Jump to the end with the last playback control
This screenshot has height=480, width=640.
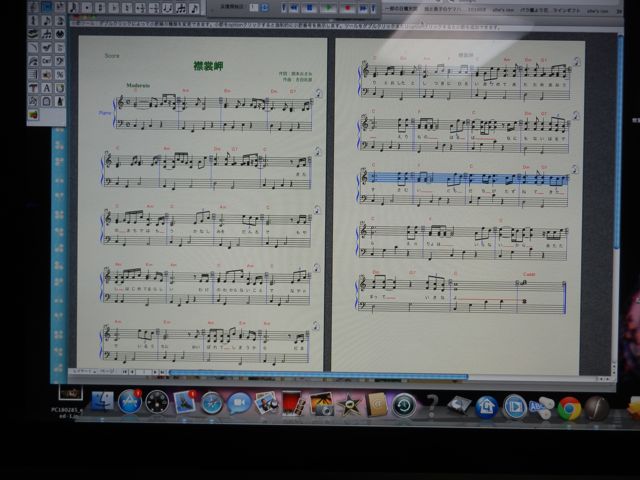pyautogui.click(x=373, y=7)
